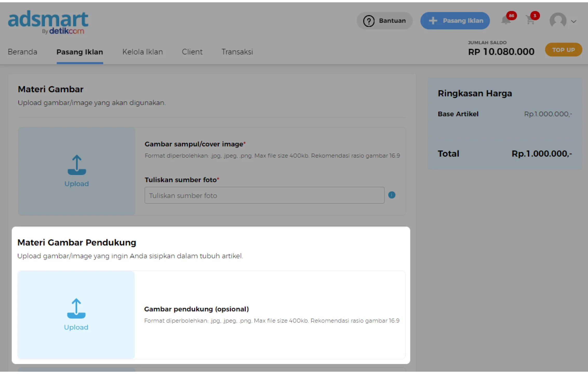Click the plus icon on Pasang Iklan
The width and height of the screenshot is (588, 374).
433,21
